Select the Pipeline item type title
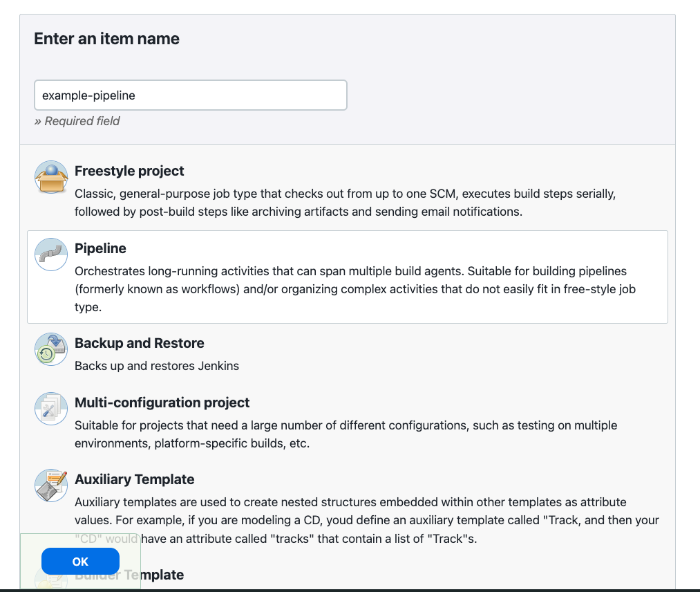Viewport: 700px width, 592px height. coord(100,248)
